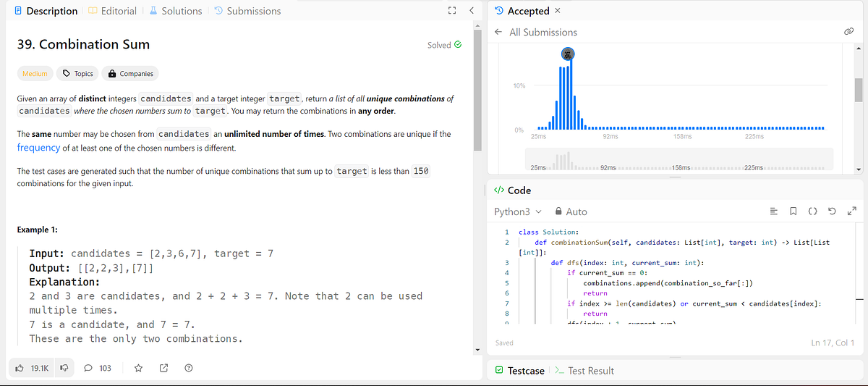
Task: Switch to the Solutions tab
Action: point(175,11)
